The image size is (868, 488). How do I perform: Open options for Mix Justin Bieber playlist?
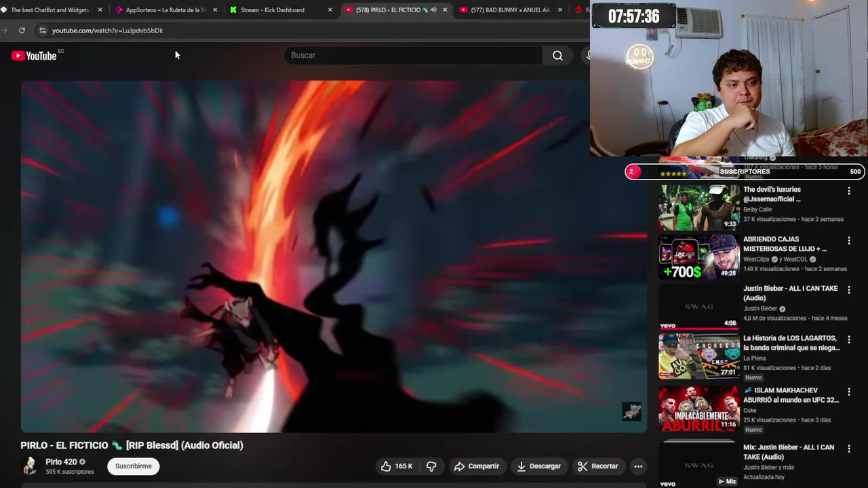point(848,449)
